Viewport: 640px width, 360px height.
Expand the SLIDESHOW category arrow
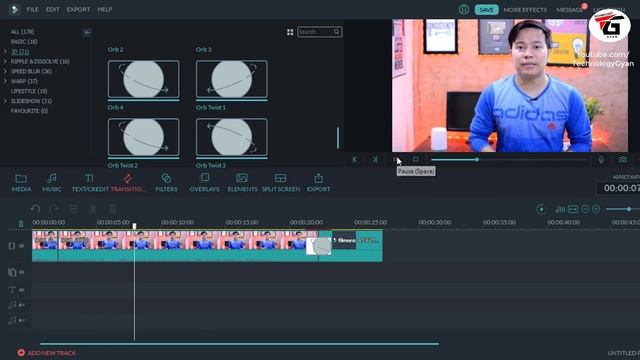(x=5, y=101)
